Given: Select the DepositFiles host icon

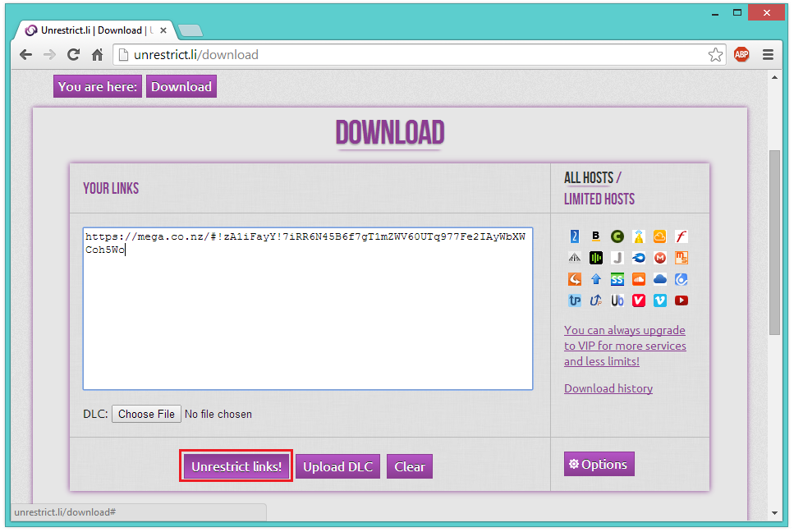Looking at the screenshot, I should pos(638,236).
